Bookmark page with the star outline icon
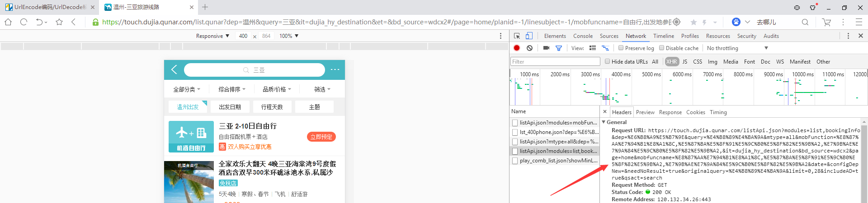The width and height of the screenshot is (868, 203). [59, 22]
